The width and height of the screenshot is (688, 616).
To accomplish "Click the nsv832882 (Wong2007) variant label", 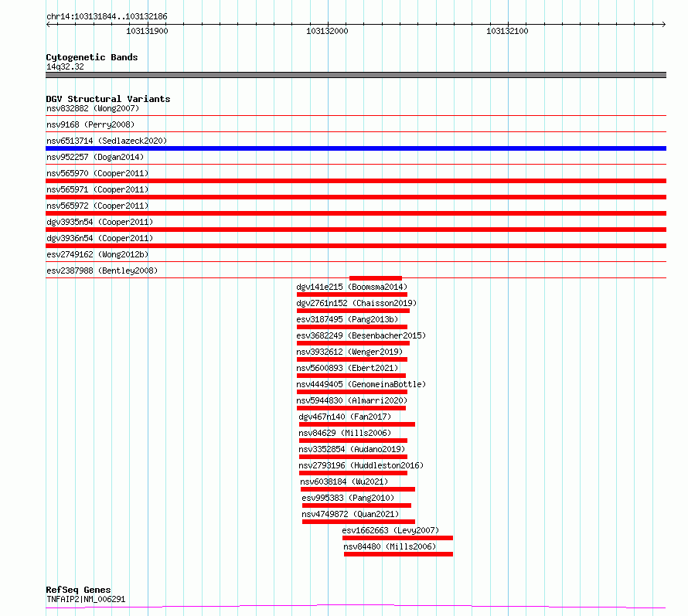I will tap(93, 108).
